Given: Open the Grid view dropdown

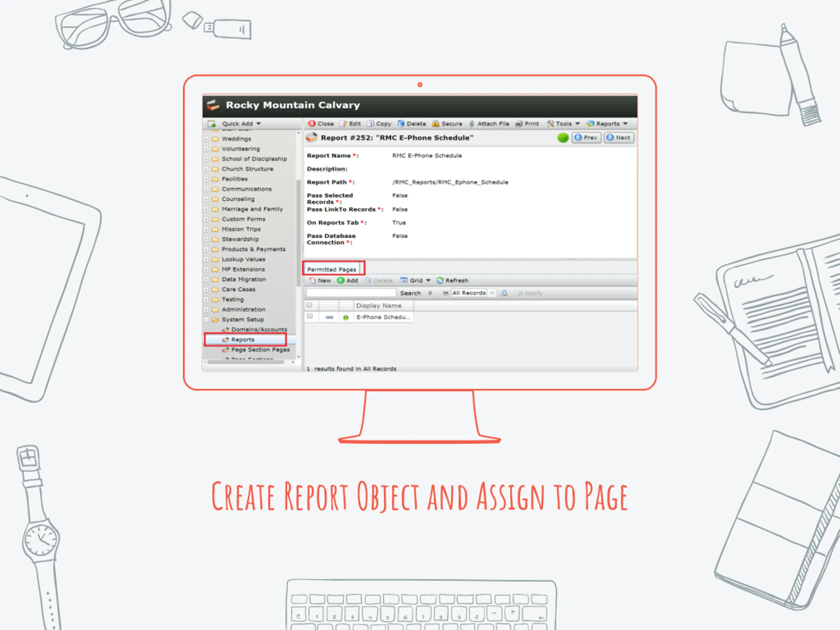Looking at the screenshot, I should [x=415, y=280].
